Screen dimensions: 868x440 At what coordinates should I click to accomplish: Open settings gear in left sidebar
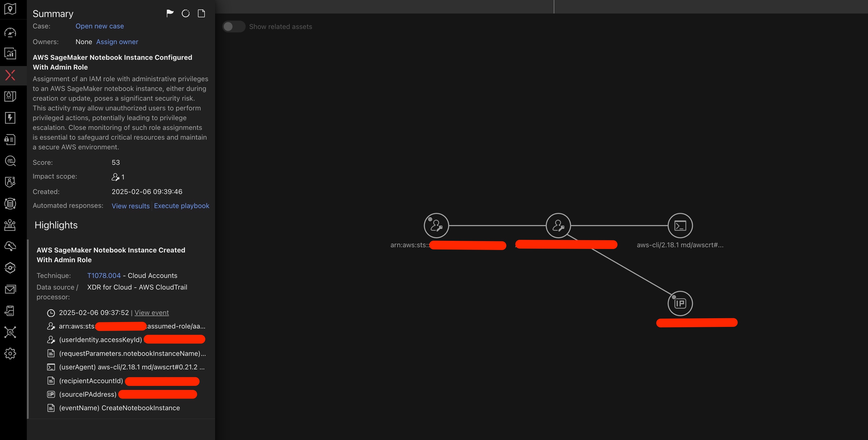click(x=10, y=353)
